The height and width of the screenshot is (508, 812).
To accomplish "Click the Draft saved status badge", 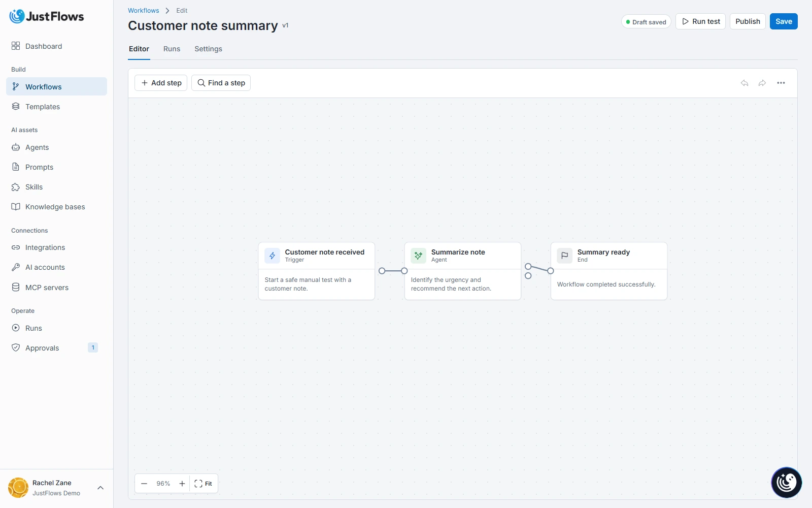I will [x=646, y=22].
